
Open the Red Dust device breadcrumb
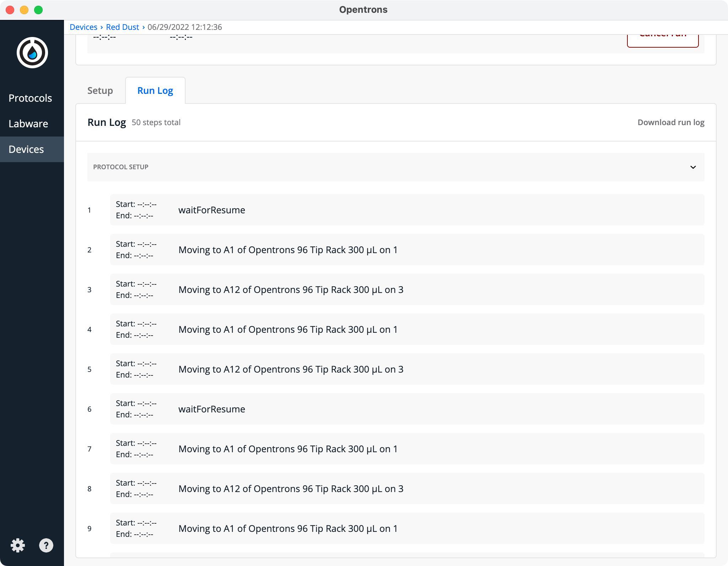(122, 27)
